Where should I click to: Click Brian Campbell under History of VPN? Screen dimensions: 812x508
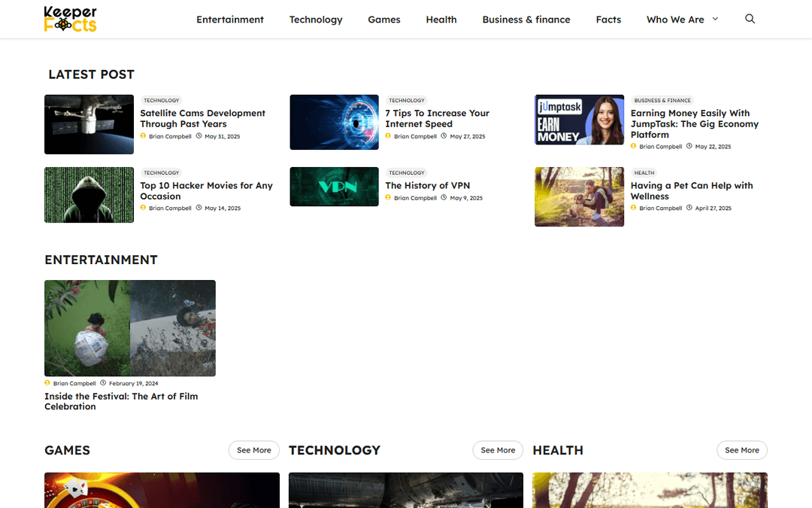[415, 198]
